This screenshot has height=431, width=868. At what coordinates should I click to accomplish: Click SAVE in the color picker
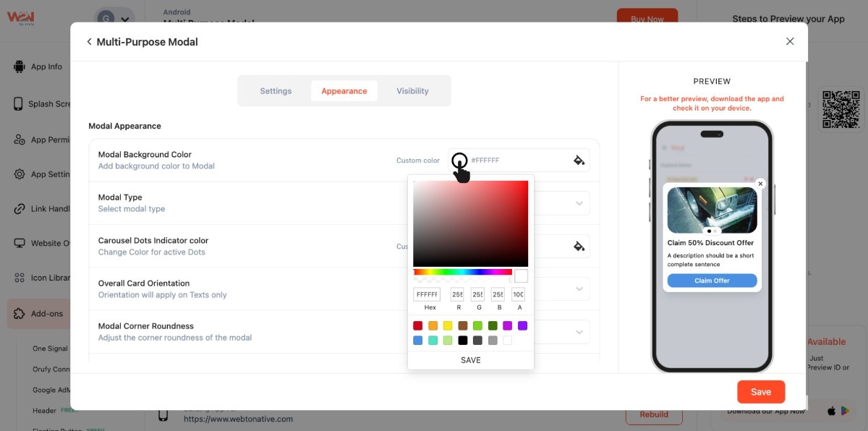(x=471, y=360)
